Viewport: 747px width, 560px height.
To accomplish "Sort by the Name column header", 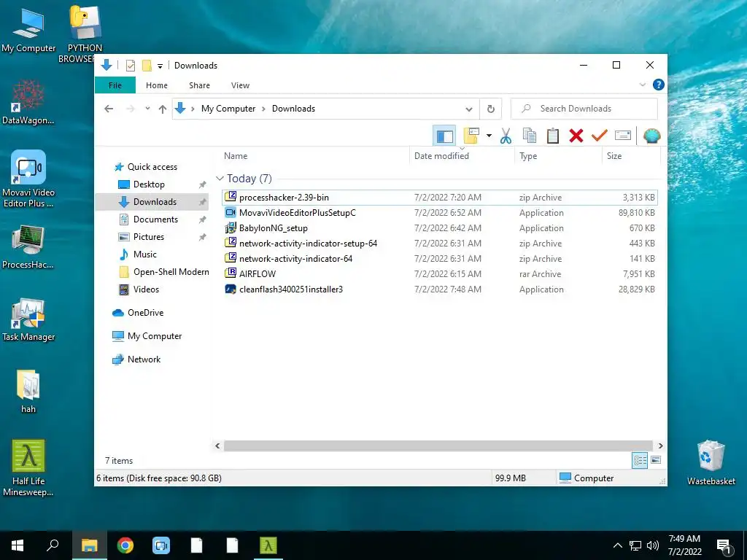I will [x=315, y=156].
